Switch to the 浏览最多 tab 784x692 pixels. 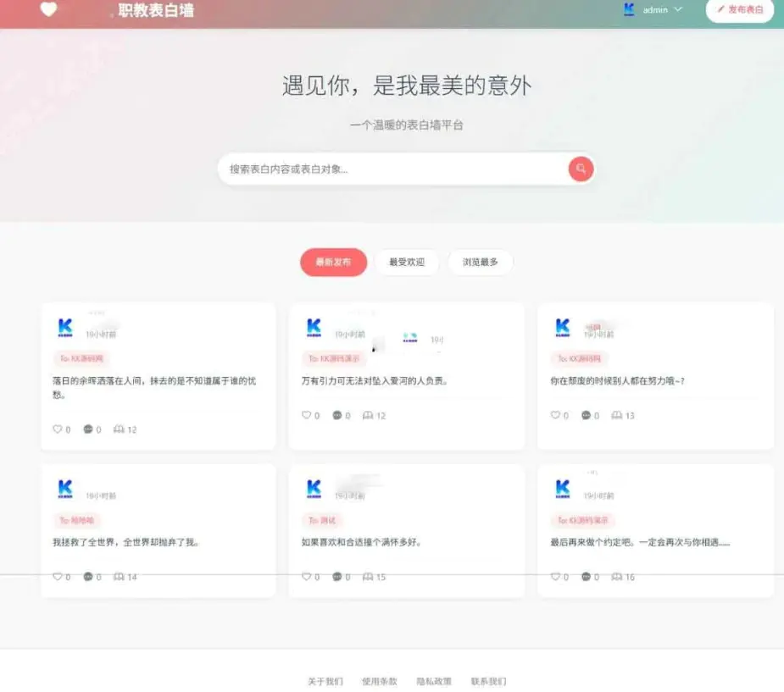pos(480,262)
